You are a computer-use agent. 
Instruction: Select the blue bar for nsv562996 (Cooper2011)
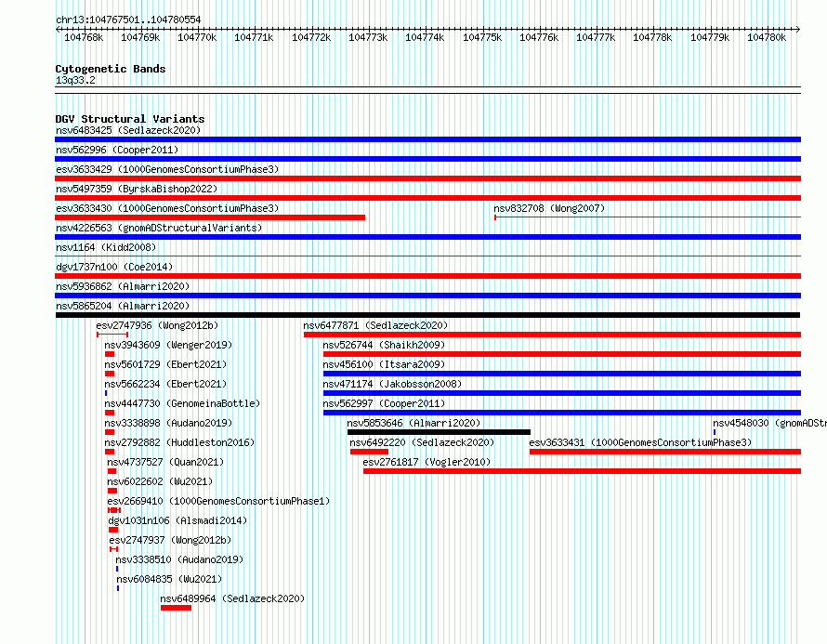pos(427,159)
